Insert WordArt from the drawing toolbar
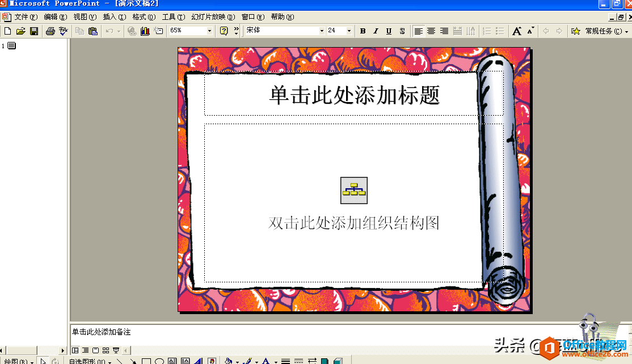 [x=197, y=360]
